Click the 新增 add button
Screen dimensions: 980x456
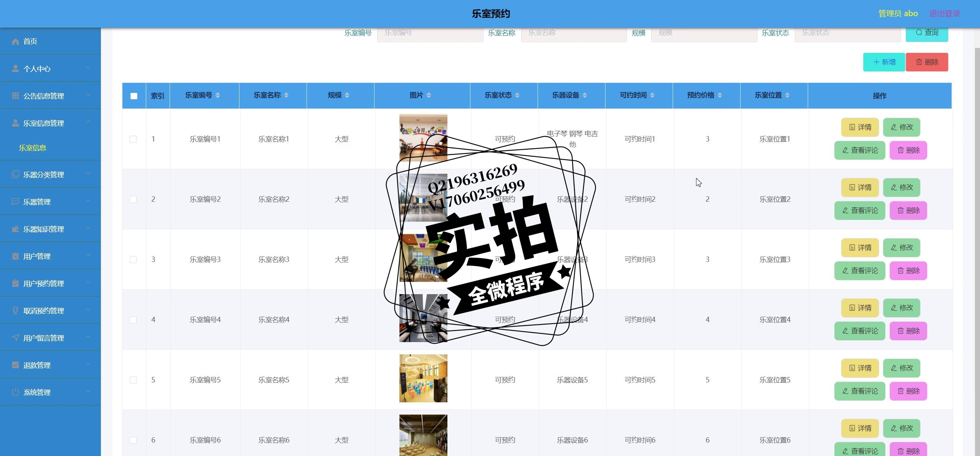click(x=884, y=62)
